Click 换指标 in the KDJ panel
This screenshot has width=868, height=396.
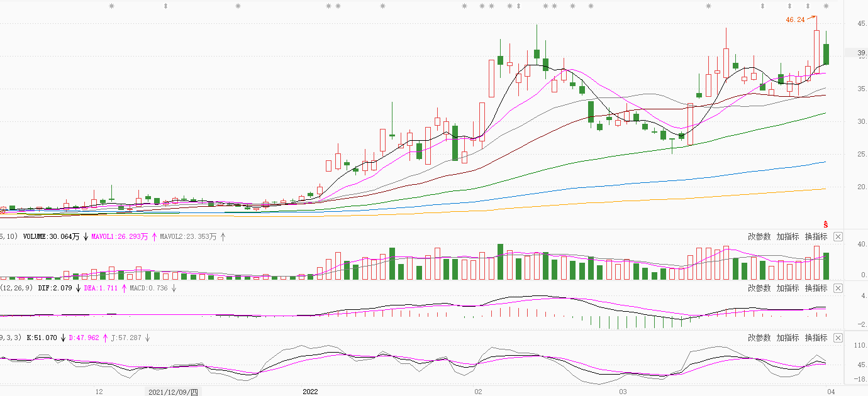(x=816, y=338)
